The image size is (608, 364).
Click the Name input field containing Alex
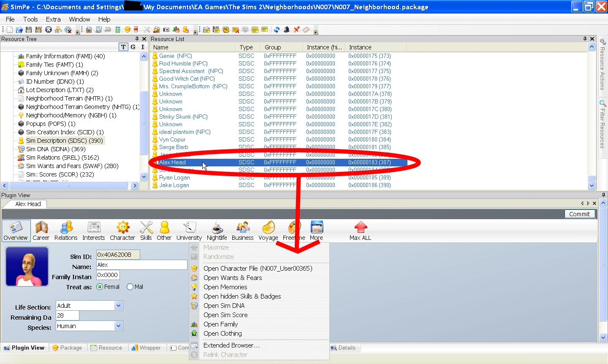(142, 265)
